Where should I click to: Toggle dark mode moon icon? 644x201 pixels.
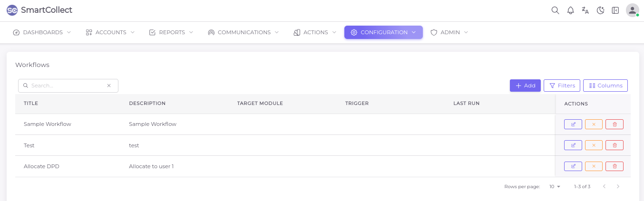(x=600, y=10)
